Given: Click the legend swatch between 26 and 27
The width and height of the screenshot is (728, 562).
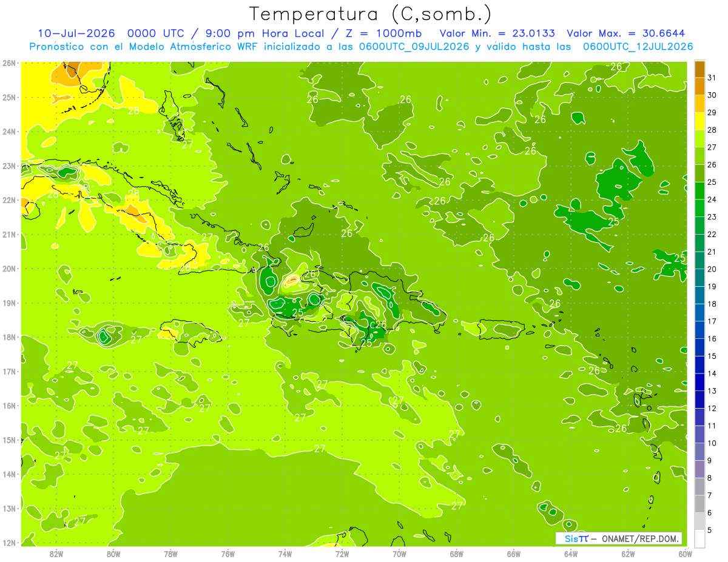Looking at the screenshot, I should (x=700, y=155).
